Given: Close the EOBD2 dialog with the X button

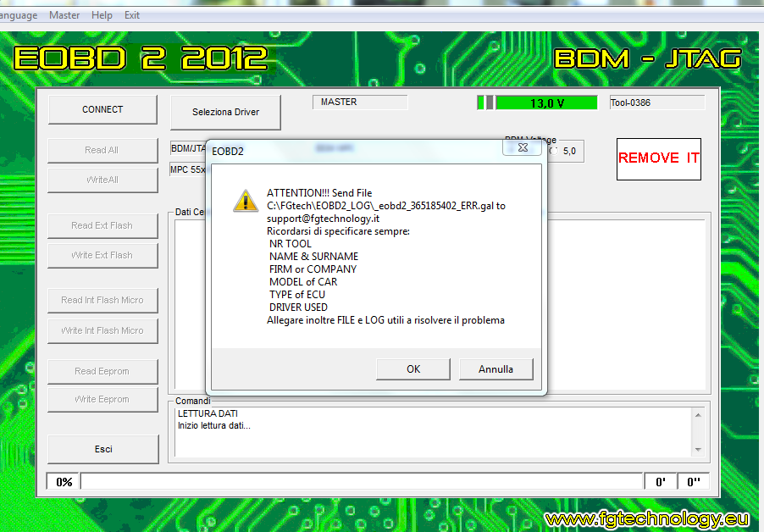Looking at the screenshot, I should [x=523, y=147].
